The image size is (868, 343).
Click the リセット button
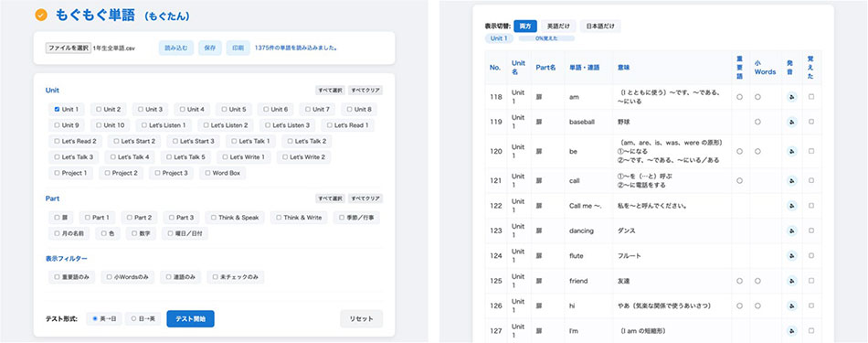pyautogui.click(x=361, y=318)
